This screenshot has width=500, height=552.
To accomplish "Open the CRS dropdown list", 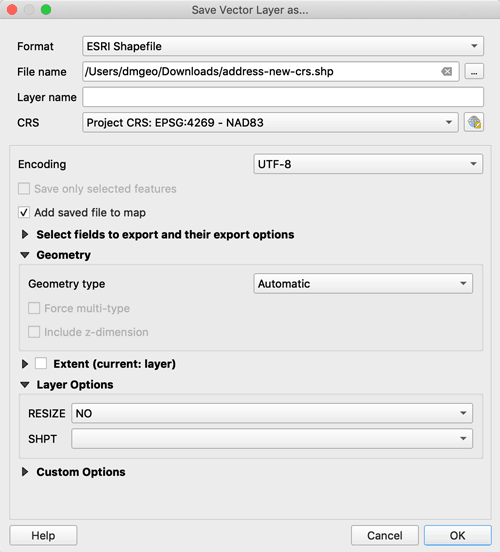I will 270,123.
